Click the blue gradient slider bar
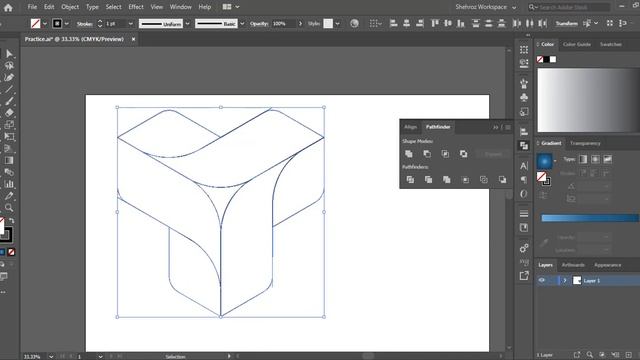 tap(590, 218)
